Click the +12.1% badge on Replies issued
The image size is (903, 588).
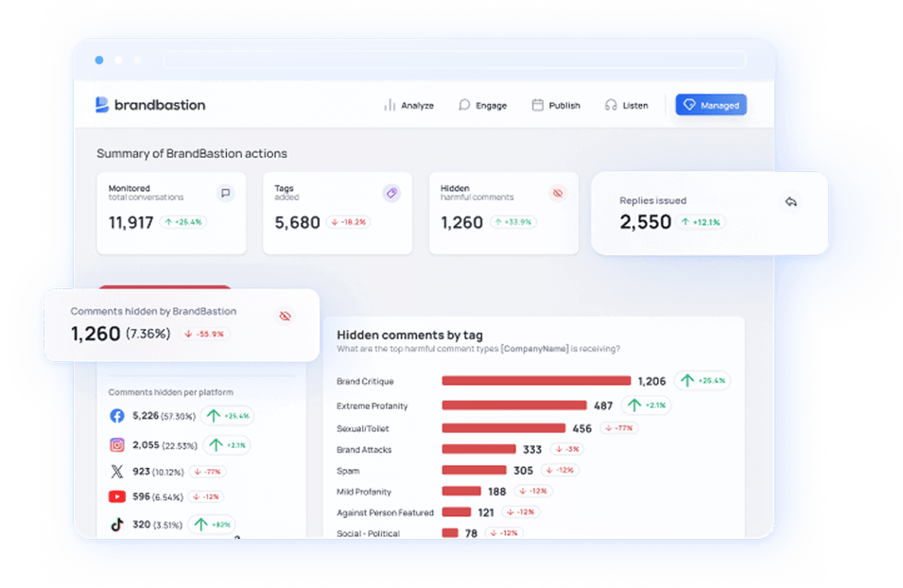click(x=701, y=222)
